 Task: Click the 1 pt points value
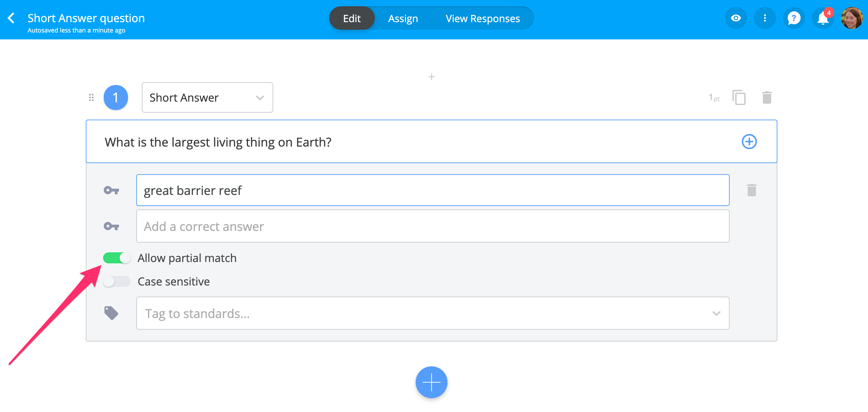(714, 98)
